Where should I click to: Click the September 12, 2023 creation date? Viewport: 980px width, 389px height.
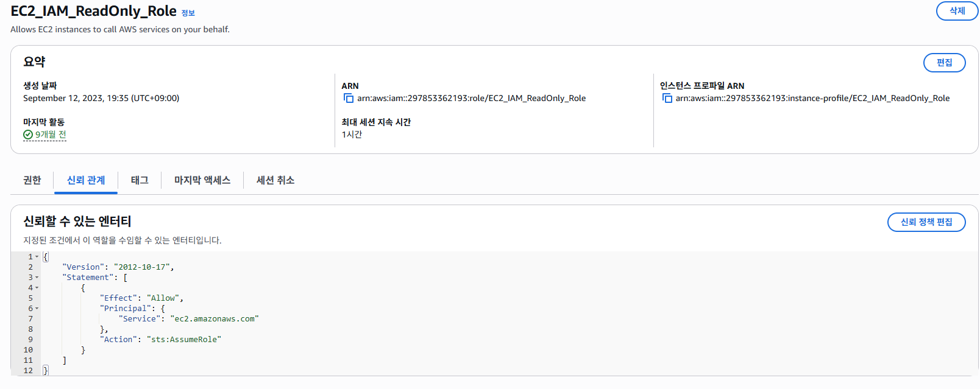pyautogui.click(x=101, y=98)
